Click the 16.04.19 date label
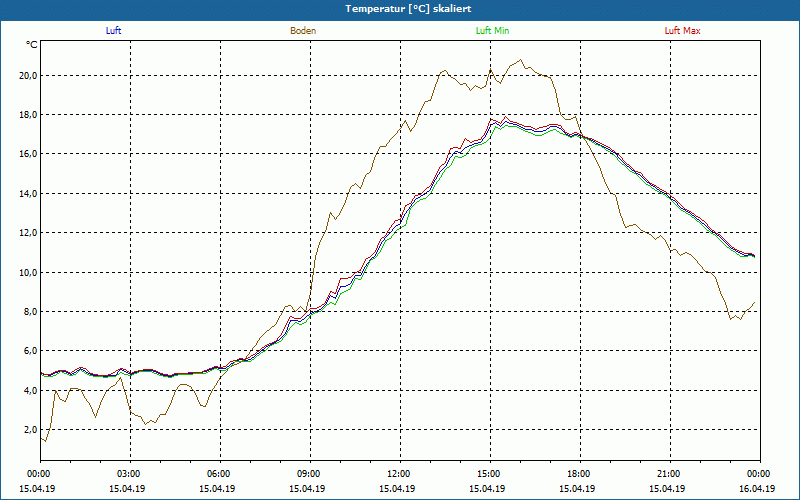800x500 pixels. pos(757,488)
